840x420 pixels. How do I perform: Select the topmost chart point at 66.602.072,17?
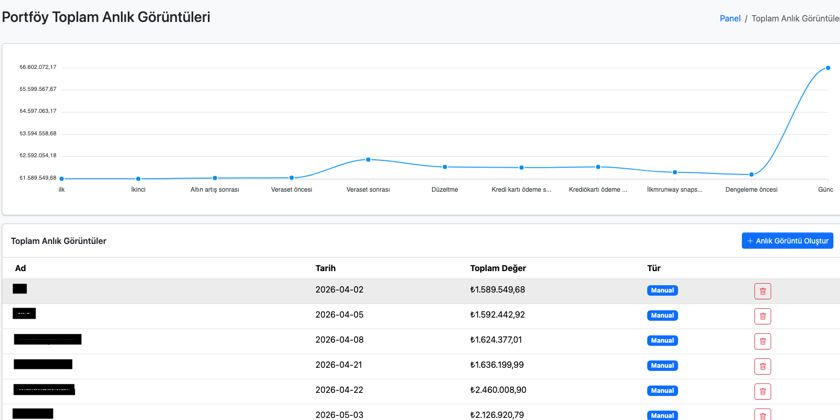828,68
